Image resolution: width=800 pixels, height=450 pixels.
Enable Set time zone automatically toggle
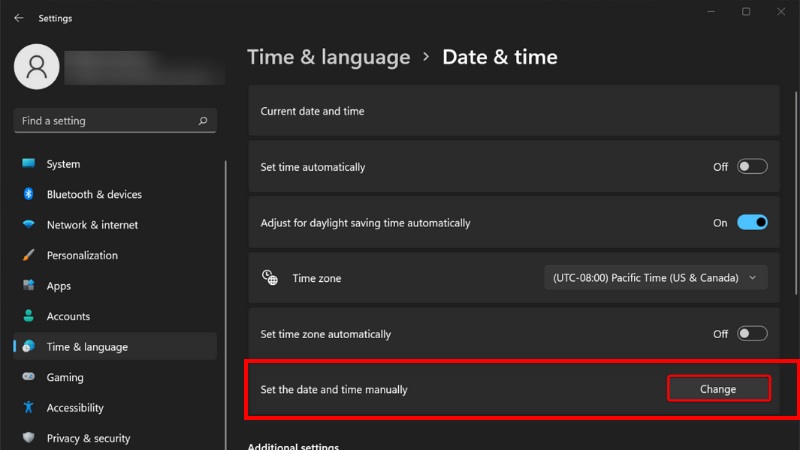pyautogui.click(x=752, y=334)
